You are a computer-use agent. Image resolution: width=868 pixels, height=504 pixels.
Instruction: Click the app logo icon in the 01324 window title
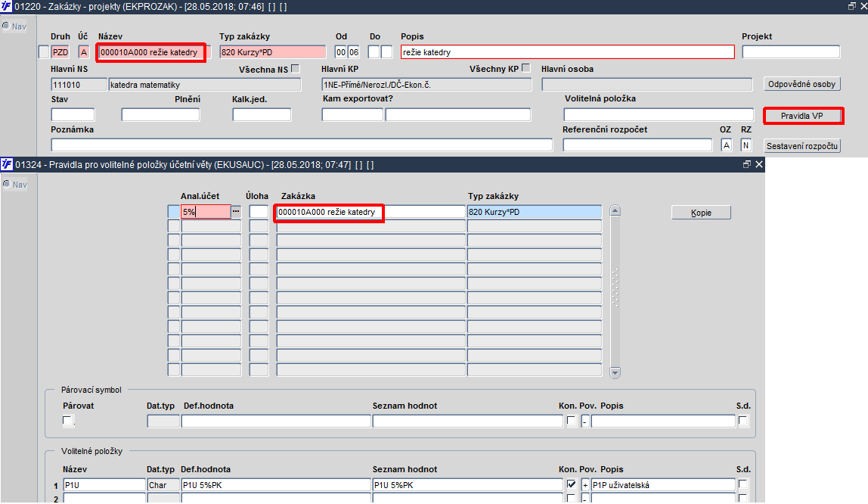click(7, 164)
